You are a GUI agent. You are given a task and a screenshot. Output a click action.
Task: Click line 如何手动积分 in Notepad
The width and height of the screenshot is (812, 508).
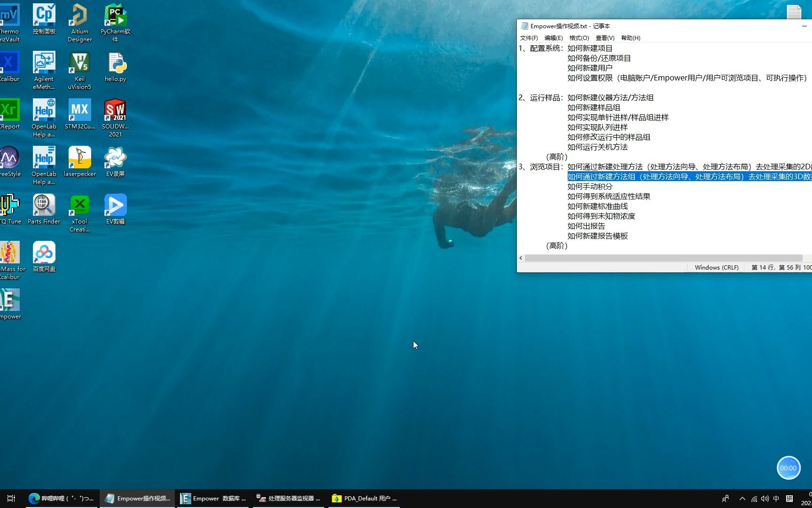tap(590, 186)
